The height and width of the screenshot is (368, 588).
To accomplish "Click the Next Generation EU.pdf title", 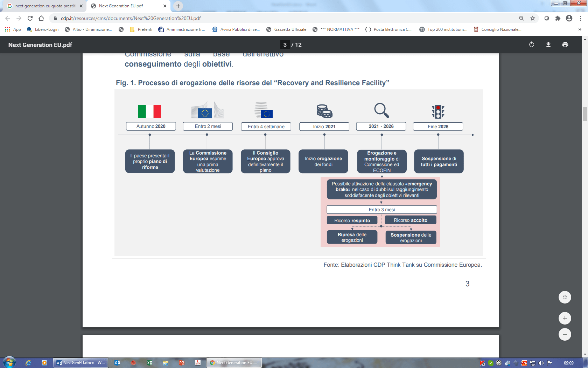I will pos(40,45).
